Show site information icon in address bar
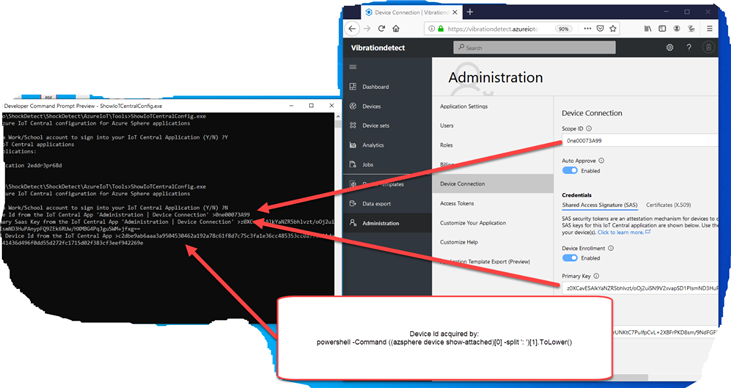731x388 pixels. coord(432,28)
